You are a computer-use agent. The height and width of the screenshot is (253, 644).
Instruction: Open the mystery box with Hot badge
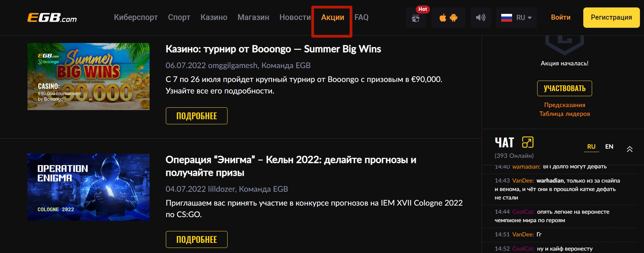tap(416, 18)
